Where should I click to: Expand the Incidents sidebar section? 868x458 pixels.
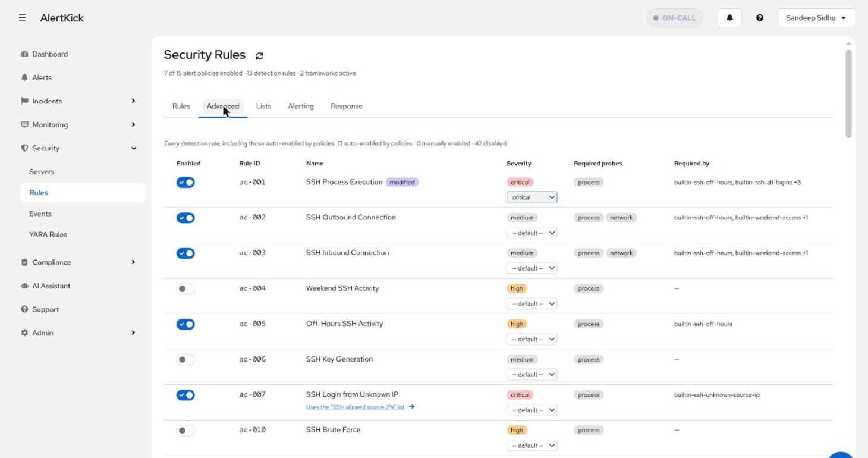pyautogui.click(x=133, y=101)
